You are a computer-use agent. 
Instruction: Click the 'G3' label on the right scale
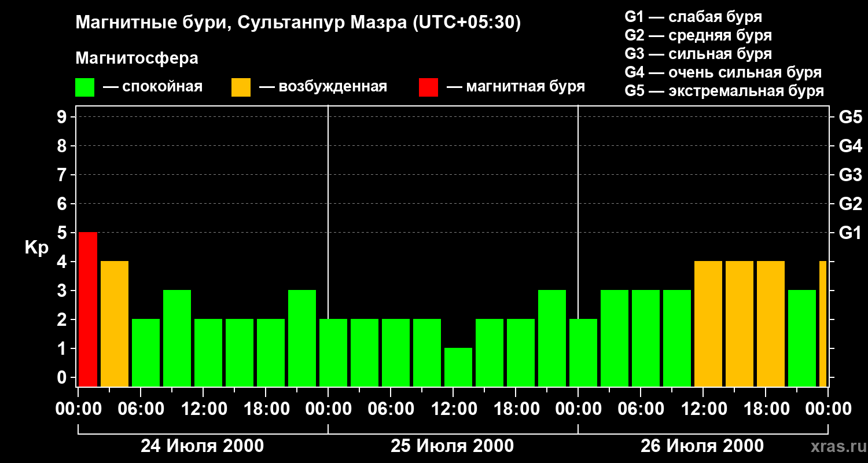coord(850,175)
